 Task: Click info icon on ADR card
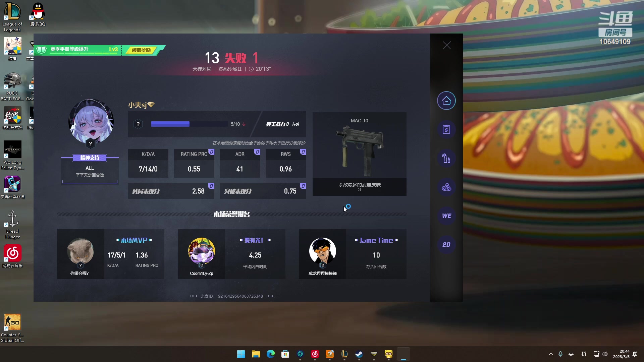coord(257,152)
